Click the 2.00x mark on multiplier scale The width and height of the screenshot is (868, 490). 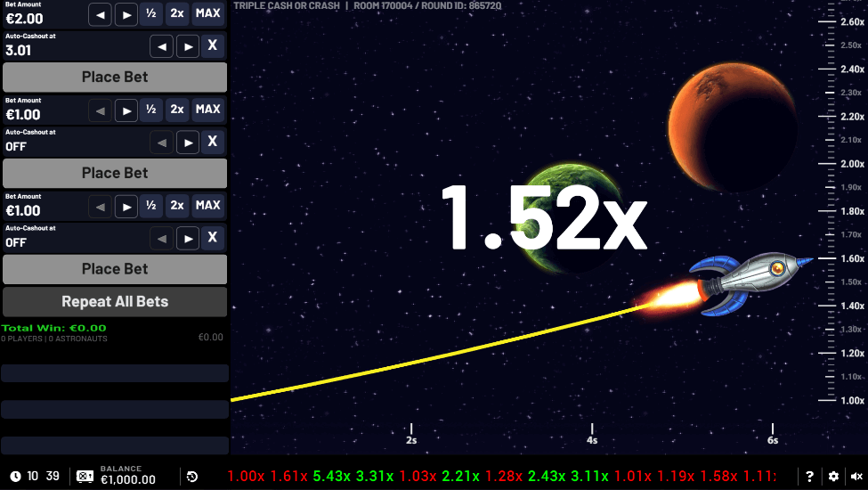(852, 164)
